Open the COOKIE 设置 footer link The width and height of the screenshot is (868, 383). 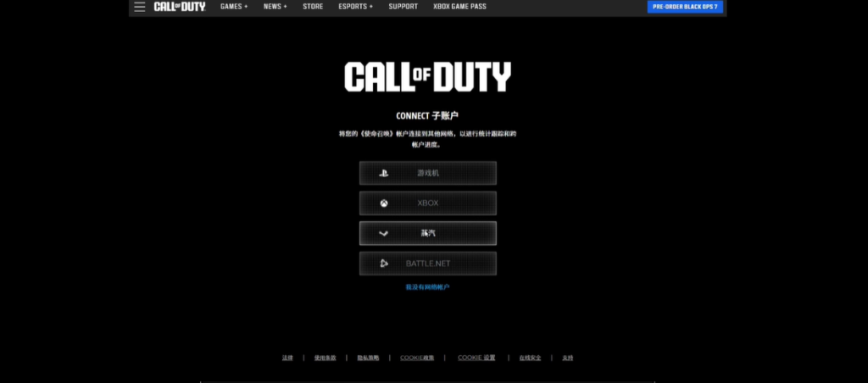tap(476, 358)
